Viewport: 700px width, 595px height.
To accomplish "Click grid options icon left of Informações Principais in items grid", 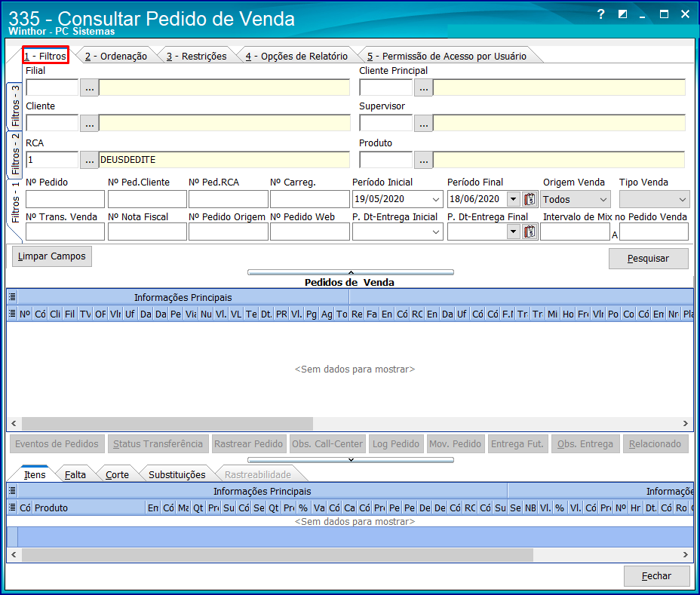I will pyautogui.click(x=12, y=490).
